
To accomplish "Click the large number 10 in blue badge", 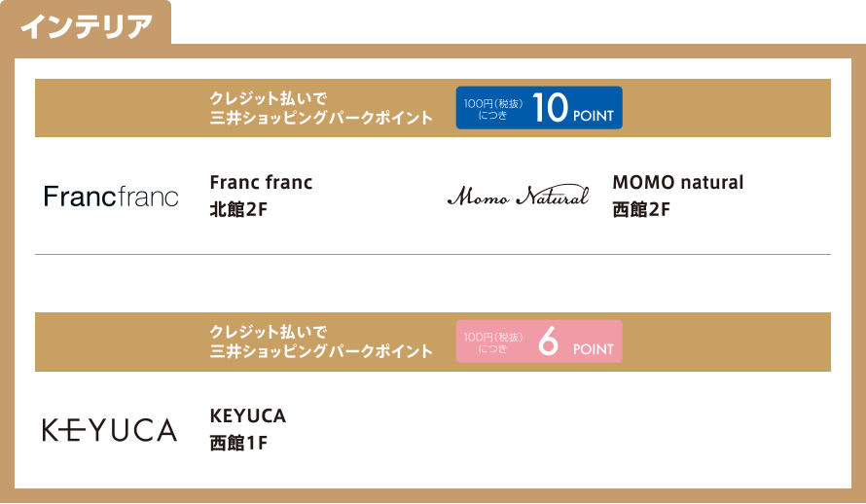I will pos(550,107).
